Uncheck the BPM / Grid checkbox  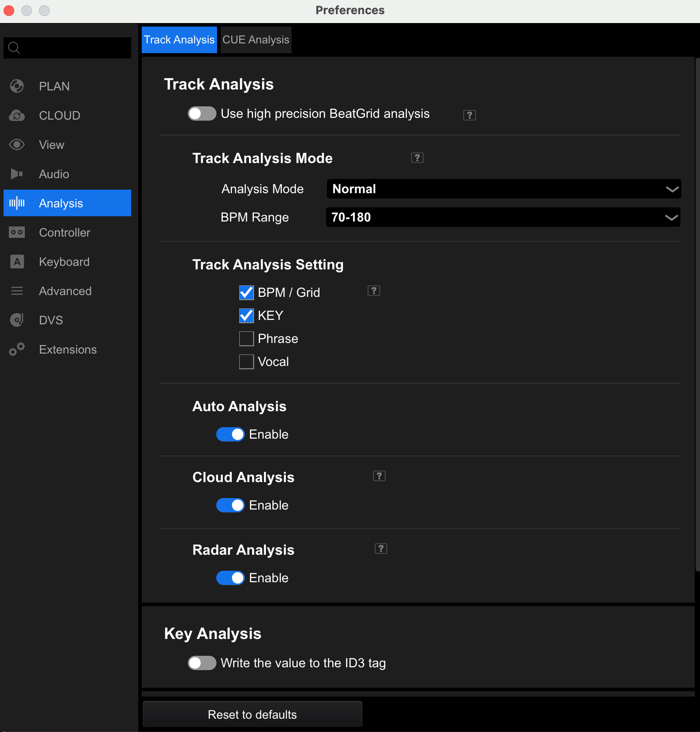(x=246, y=292)
